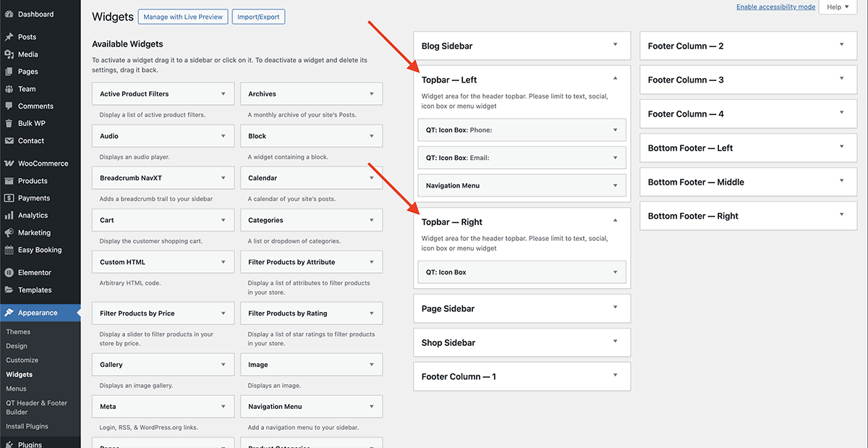This screenshot has width=868, height=448.
Task: Click the Easy Booking calendar icon
Action: click(9, 250)
